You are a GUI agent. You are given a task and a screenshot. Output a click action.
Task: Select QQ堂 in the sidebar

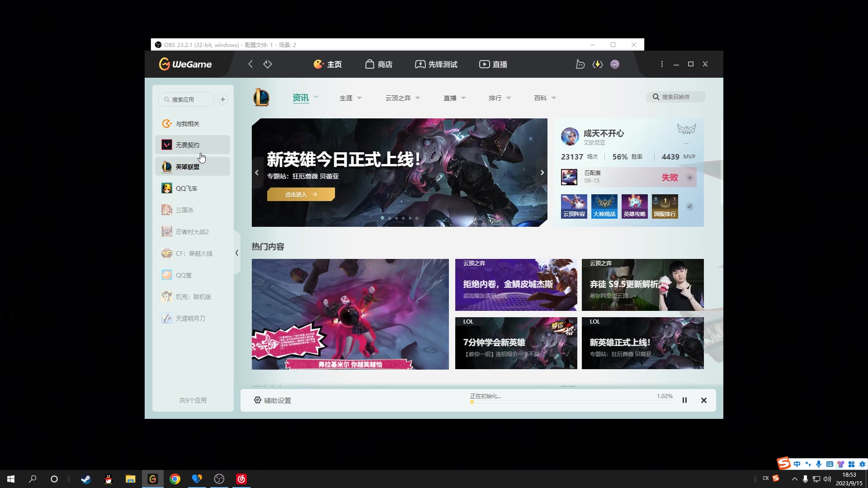point(193,275)
